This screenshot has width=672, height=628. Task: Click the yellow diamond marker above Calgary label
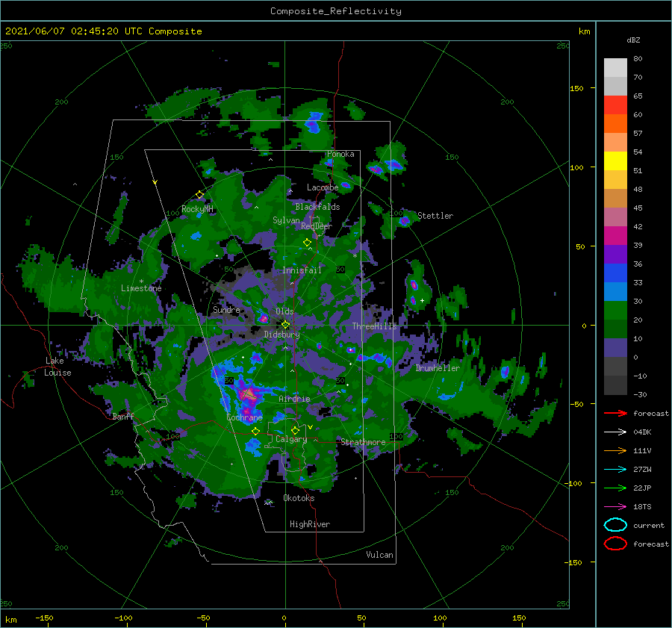click(295, 430)
